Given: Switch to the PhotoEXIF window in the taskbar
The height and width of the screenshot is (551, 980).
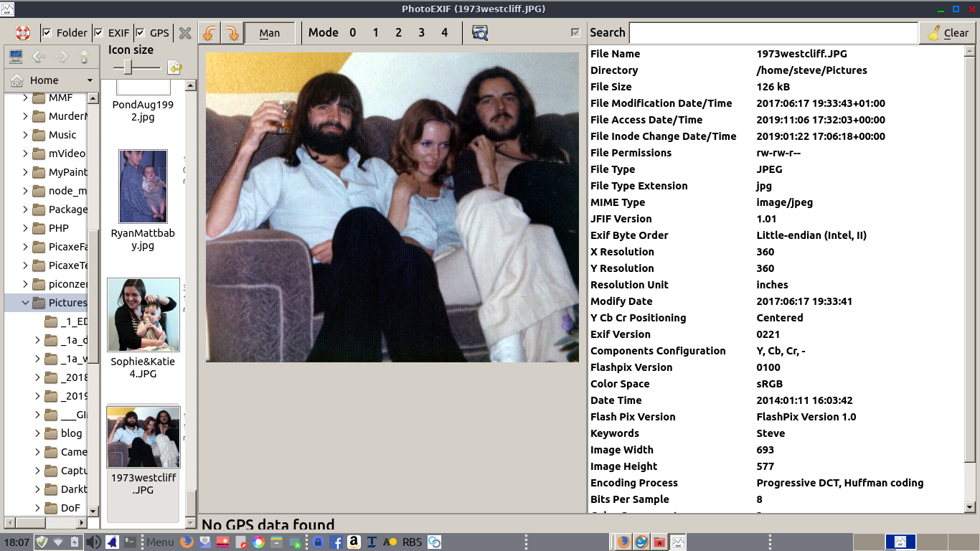Looking at the screenshot, I should 677,542.
